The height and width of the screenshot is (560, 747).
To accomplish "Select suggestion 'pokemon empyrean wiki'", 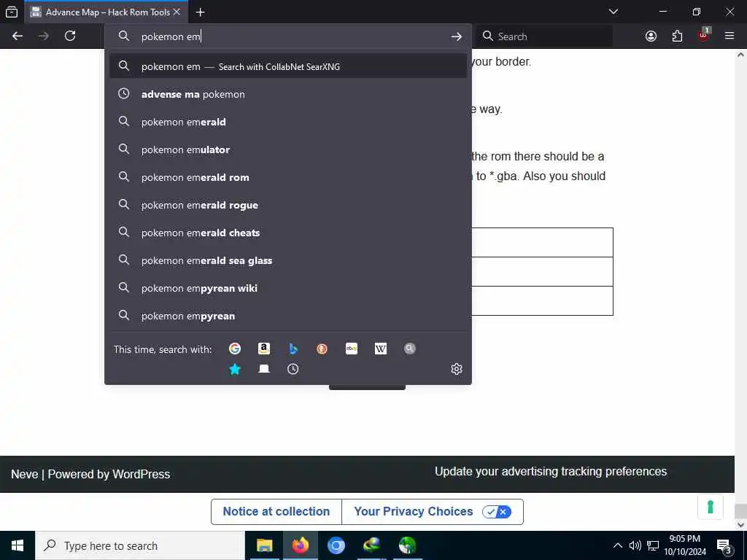I will [x=287, y=288].
